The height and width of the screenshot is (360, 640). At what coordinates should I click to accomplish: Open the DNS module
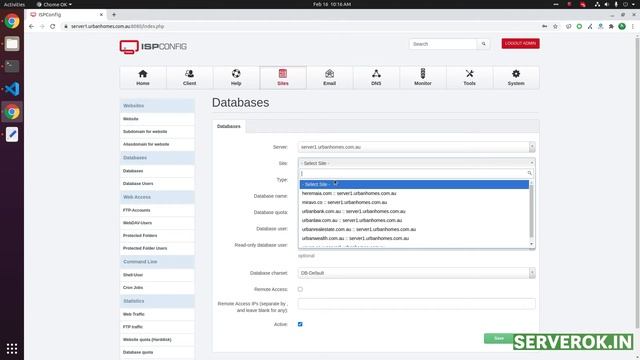pyautogui.click(x=376, y=78)
